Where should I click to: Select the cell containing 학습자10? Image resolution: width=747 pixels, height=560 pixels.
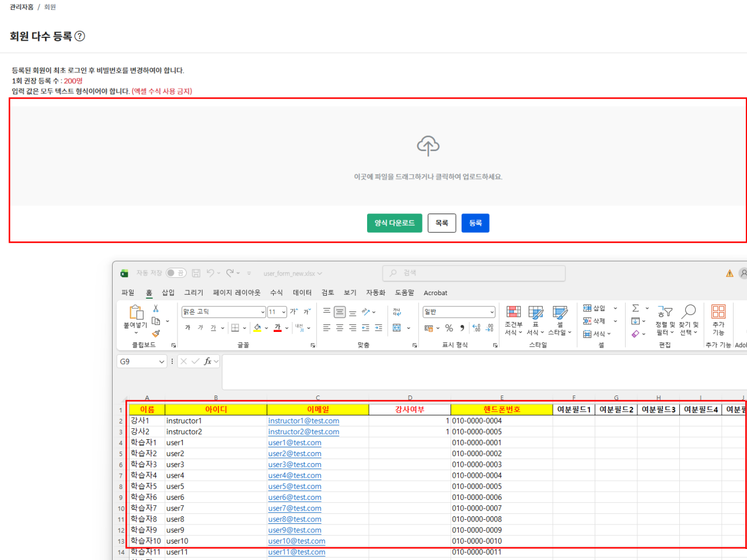click(147, 541)
